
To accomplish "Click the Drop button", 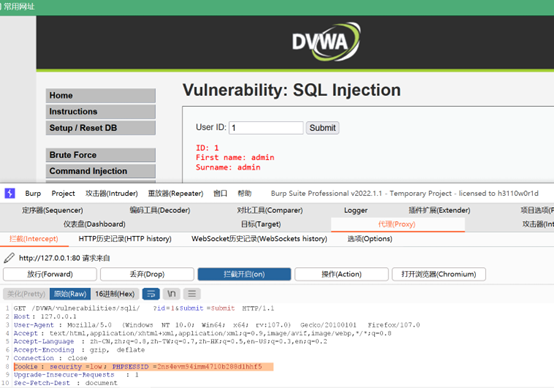I will (147, 274).
